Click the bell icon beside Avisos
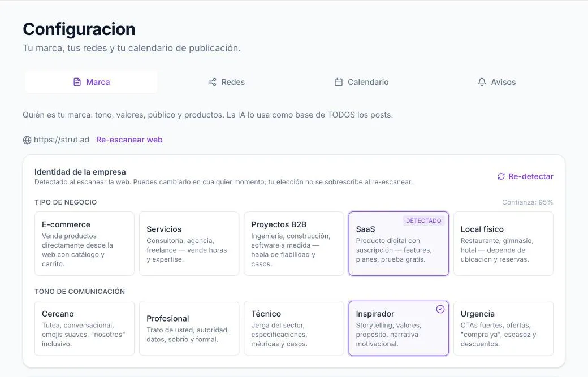588x377 pixels. coord(482,82)
